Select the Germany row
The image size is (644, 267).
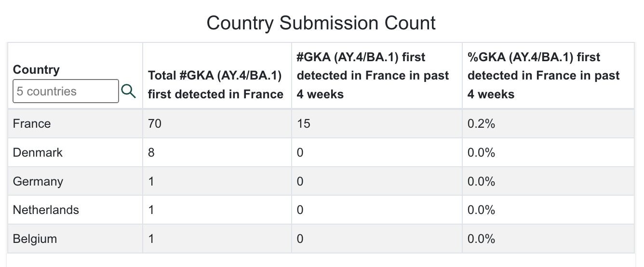coord(321,181)
